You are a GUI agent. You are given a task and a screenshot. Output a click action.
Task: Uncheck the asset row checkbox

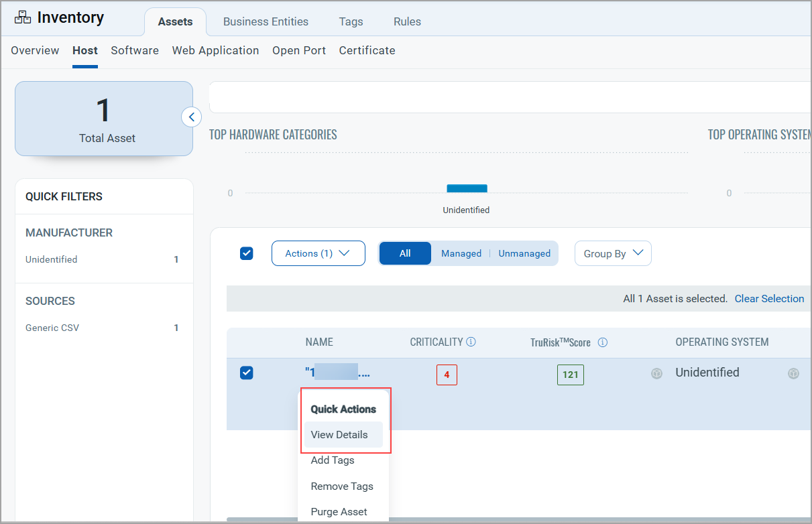tap(247, 373)
